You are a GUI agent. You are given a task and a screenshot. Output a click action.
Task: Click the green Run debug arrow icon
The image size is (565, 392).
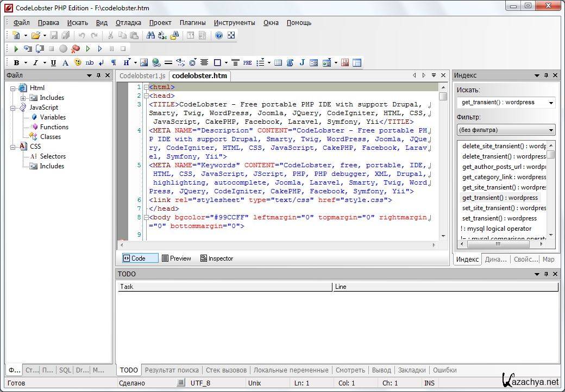click(16, 49)
